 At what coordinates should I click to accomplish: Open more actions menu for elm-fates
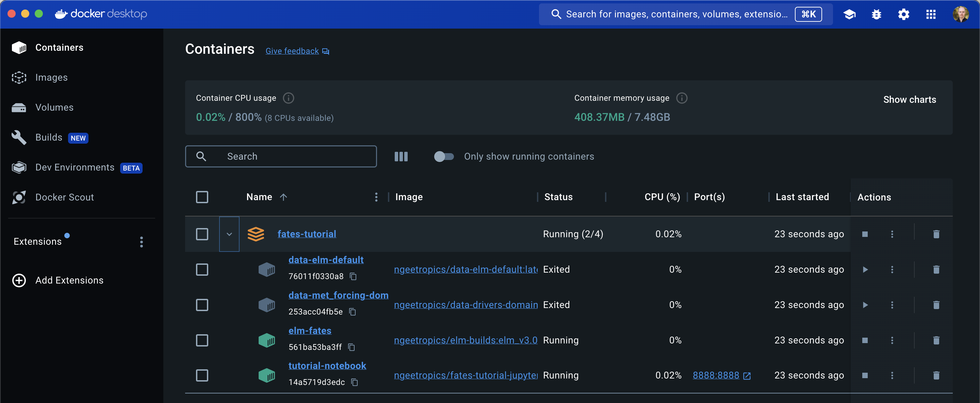click(x=892, y=340)
